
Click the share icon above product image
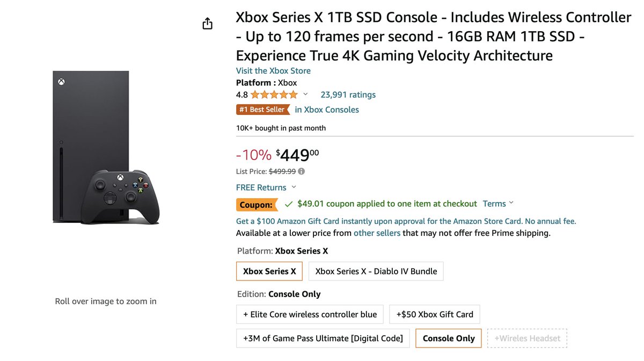pos(208,24)
